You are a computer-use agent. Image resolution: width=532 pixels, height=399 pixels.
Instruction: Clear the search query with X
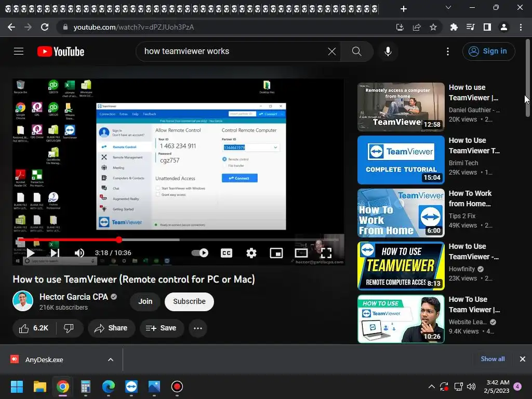click(332, 51)
